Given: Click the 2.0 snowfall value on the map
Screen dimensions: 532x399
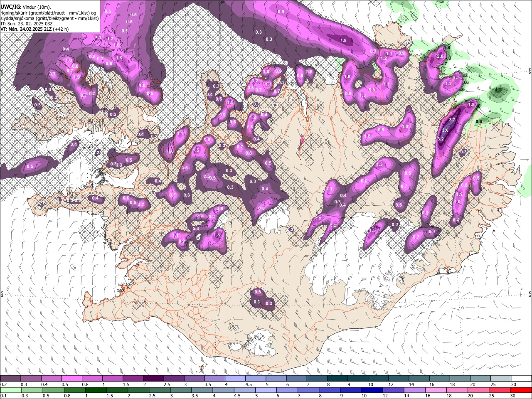Looking at the screenshot, I should [x=441, y=56].
